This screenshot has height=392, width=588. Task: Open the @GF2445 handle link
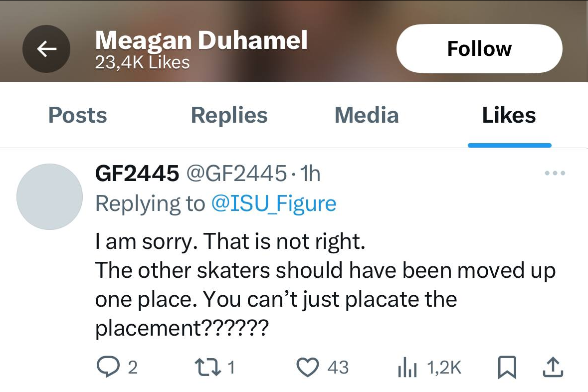(236, 174)
